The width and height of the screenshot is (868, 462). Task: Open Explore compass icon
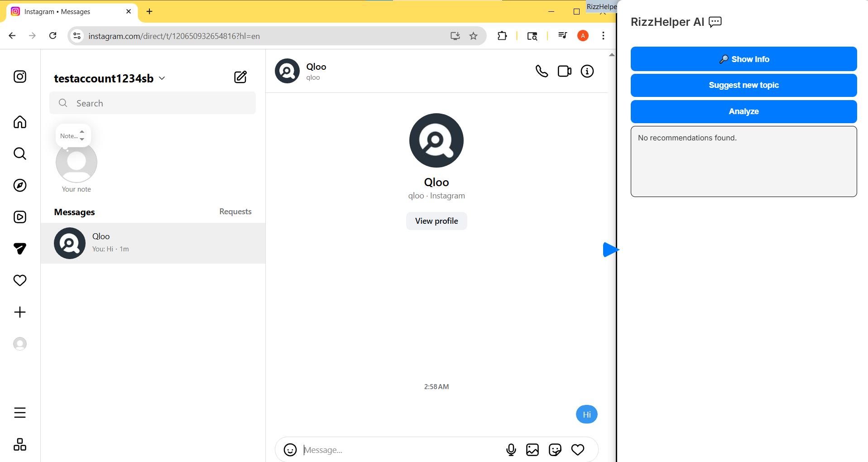coord(20,185)
